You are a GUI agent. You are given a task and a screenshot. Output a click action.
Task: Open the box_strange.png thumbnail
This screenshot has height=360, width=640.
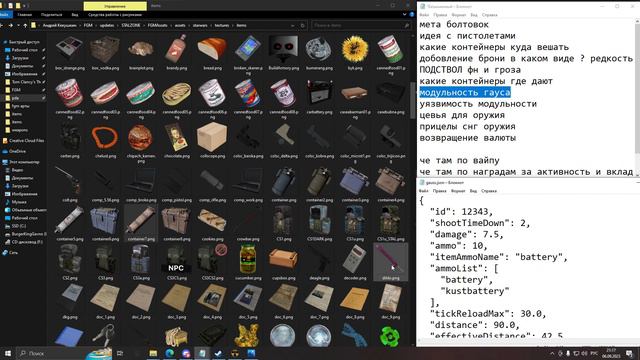tap(69, 49)
